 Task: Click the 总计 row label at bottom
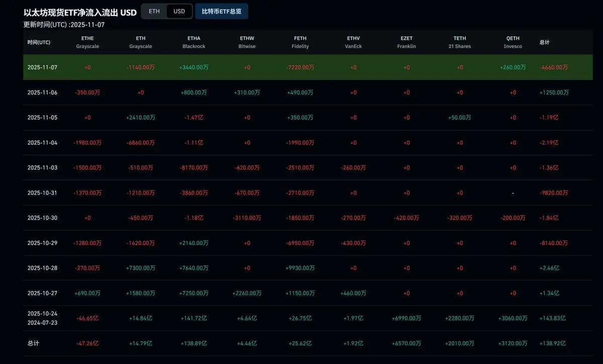point(33,343)
